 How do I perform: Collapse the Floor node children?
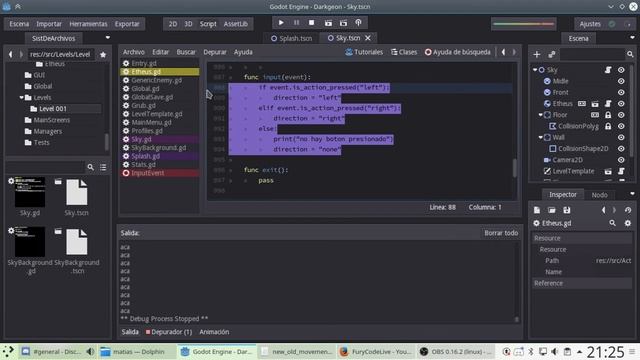pos(540,115)
